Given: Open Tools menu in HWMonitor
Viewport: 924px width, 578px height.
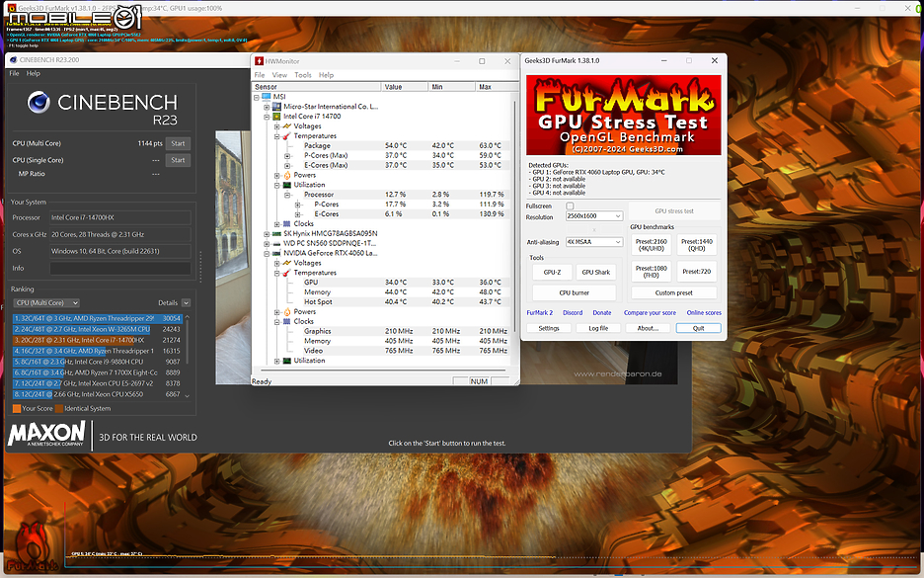Looking at the screenshot, I should [303, 75].
